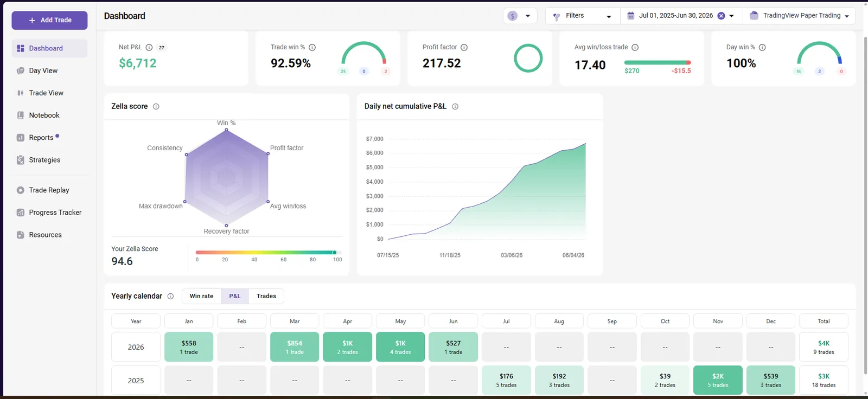Click the Trade View candlestick icon
Image resolution: width=868 pixels, height=399 pixels.
tap(21, 93)
